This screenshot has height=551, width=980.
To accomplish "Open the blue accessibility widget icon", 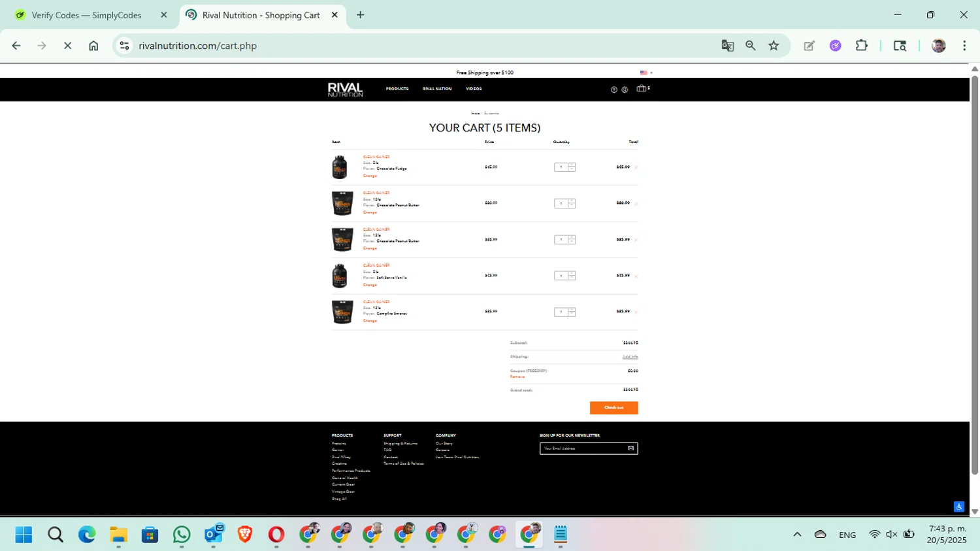I will (x=958, y=507).
